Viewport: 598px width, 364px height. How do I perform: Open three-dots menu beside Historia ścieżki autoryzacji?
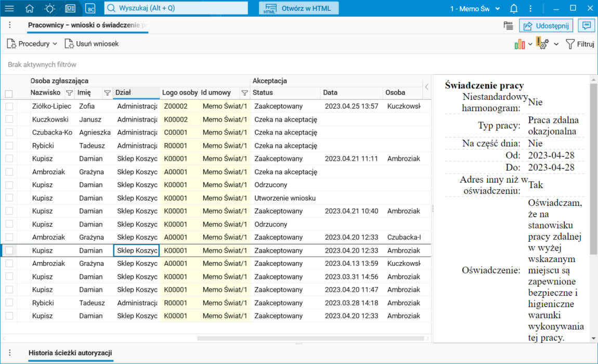tap(10, 353)
